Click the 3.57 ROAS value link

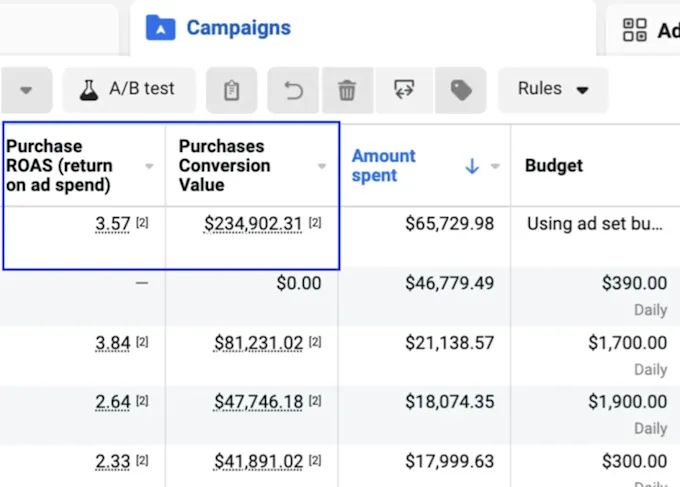113,224
